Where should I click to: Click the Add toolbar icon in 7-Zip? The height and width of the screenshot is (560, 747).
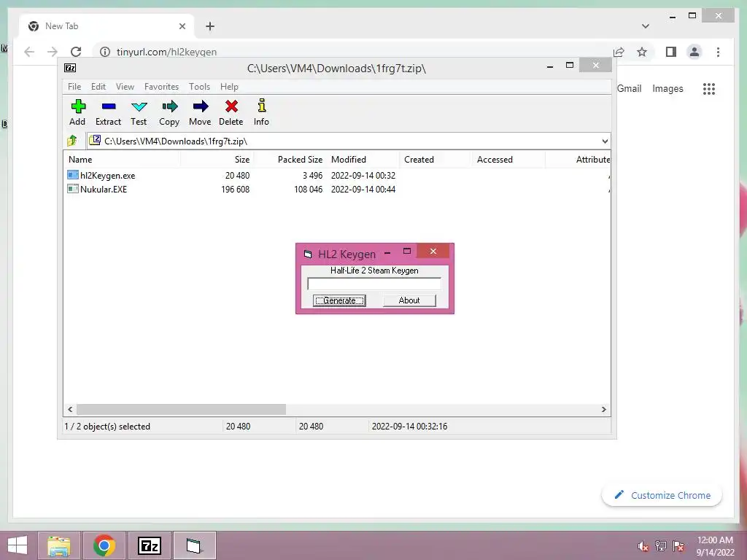[77, 106]
